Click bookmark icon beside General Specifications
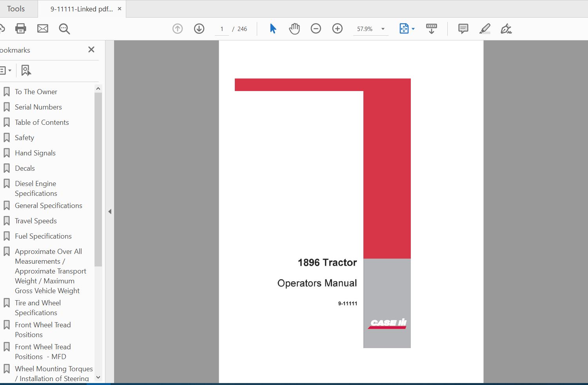This screenshot has width=588, height=385. pyautogui.click(x=7, y=206)
